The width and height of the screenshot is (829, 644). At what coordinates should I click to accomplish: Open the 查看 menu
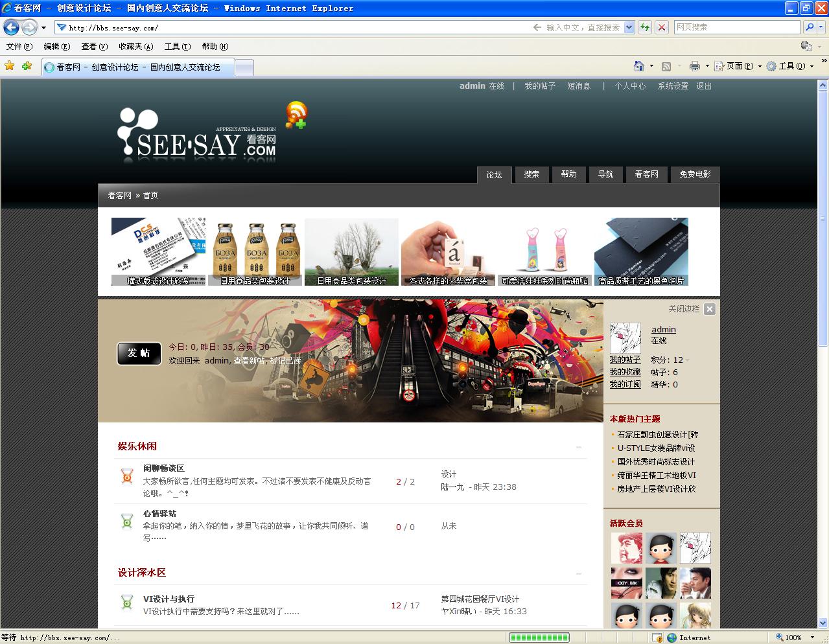point(94,46)
